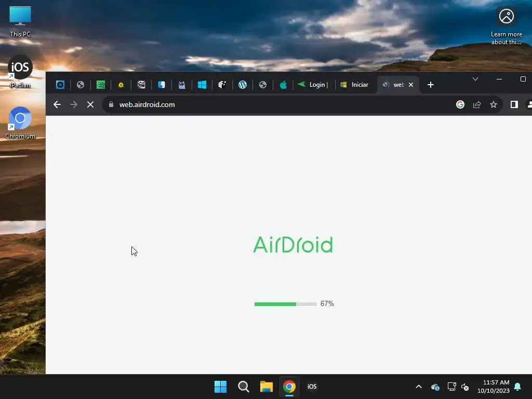Click the Chrome taskbar icon
The width and height of the screenshot is (532, 399).
point(289,387)
